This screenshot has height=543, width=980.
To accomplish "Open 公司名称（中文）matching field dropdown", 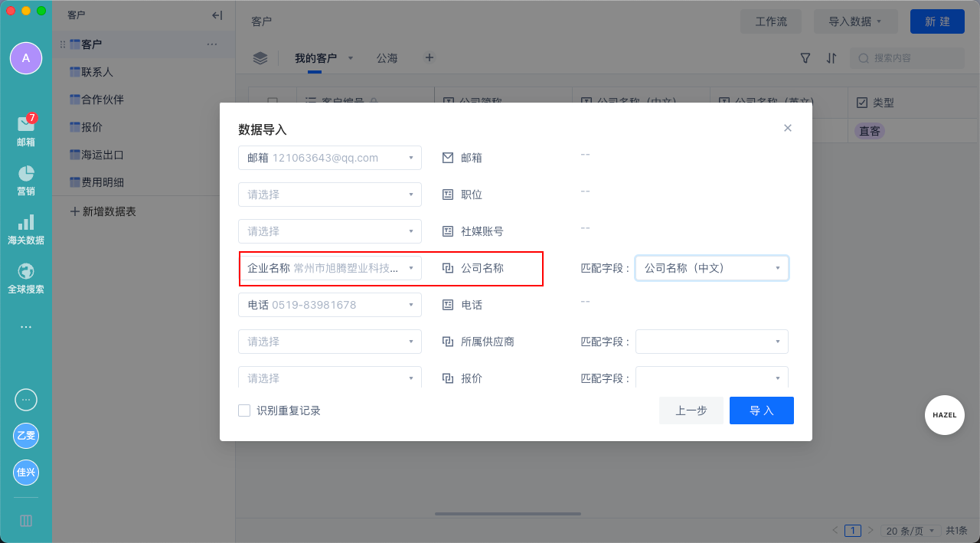I will point(712,268).
